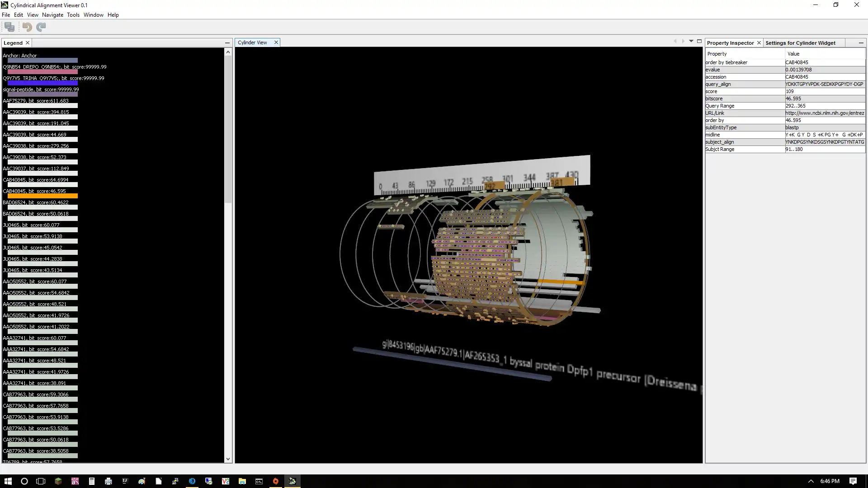
Task: Click the URL/Link value in Property Inspector
Action: click(x=825, y=113)
